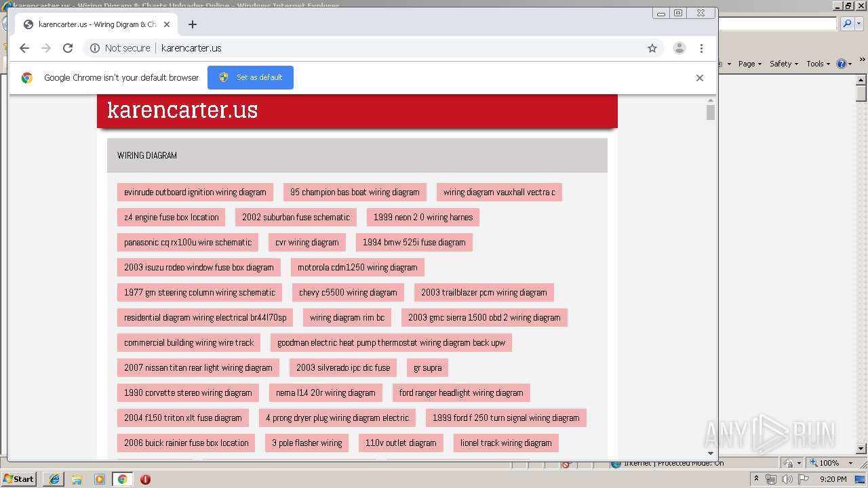Reload the karencarter.us page
Screen dimensions: 868x488
pyautogui.click(x=68, y=48)
